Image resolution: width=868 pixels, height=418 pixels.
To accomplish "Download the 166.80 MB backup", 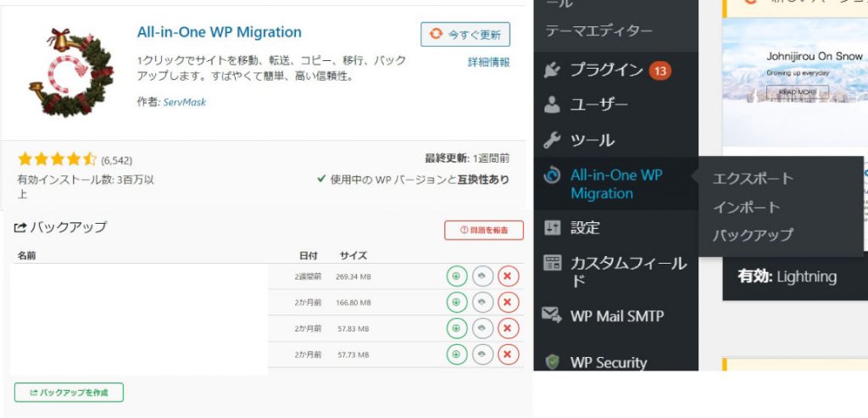I will click(x=457, y=303).
